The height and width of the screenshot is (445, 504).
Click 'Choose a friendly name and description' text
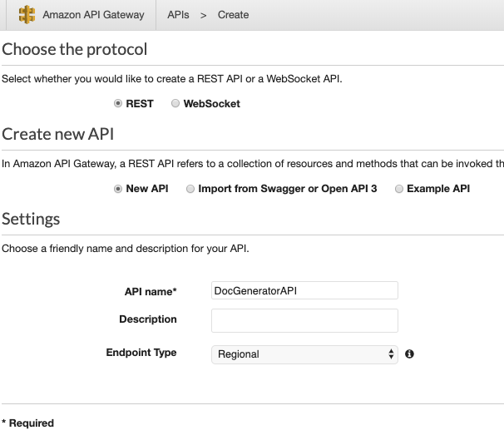pyautogui.click(x=126, y=249)
